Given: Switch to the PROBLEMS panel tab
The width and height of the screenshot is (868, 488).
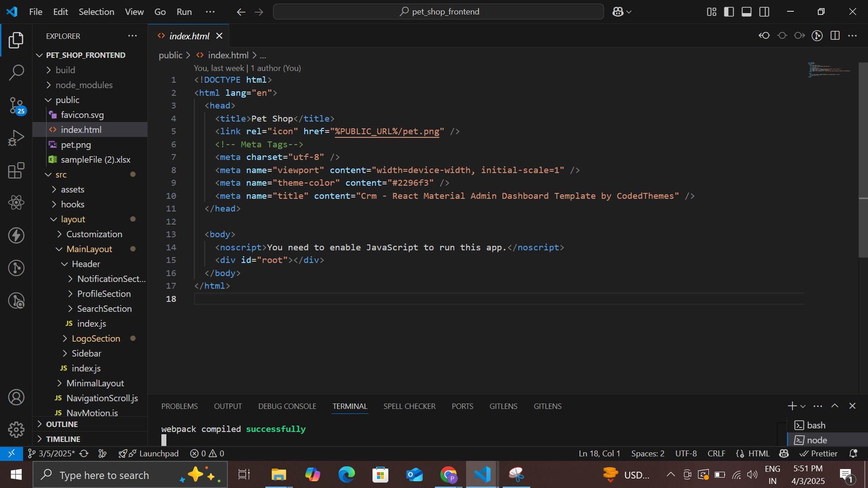Looking at the screenshot, I should tap(179, 406).
